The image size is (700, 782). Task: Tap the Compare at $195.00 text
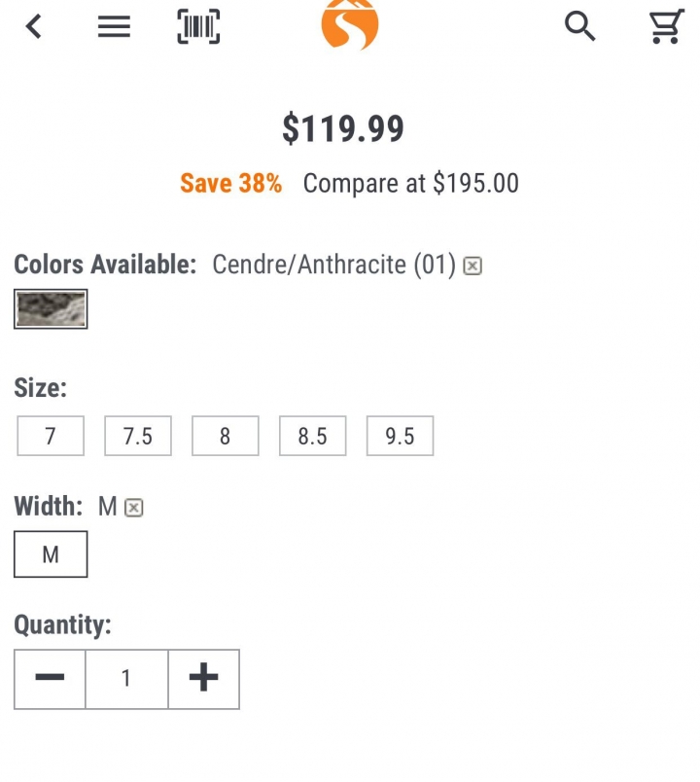coord(411,183)
